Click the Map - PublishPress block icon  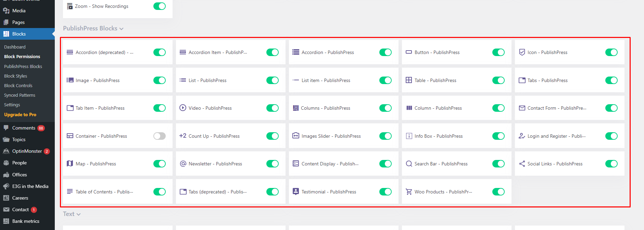tap(70, 163)
